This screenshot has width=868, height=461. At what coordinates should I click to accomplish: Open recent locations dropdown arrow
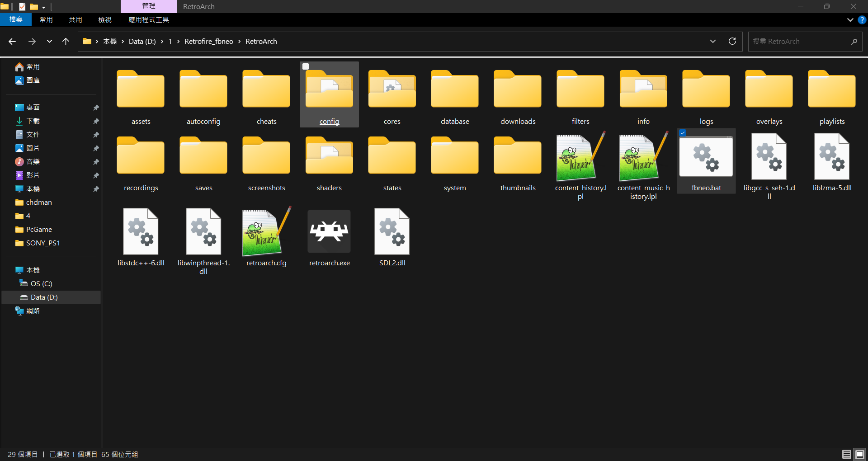point(49,41)
